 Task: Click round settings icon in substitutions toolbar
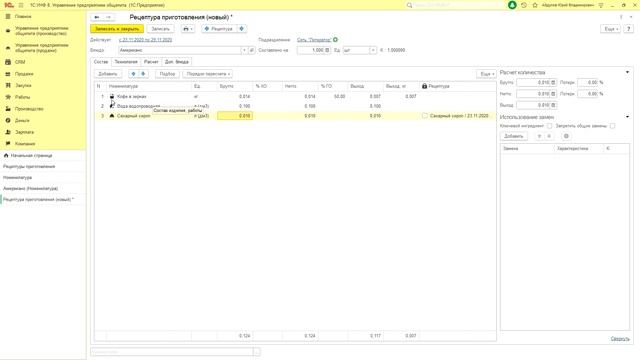tap(566, 136)
